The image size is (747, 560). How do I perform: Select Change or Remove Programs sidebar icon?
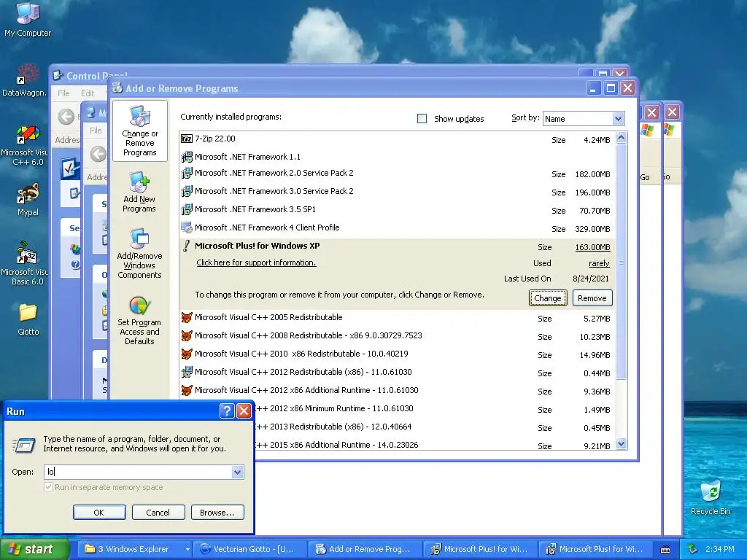pos(139,131)
